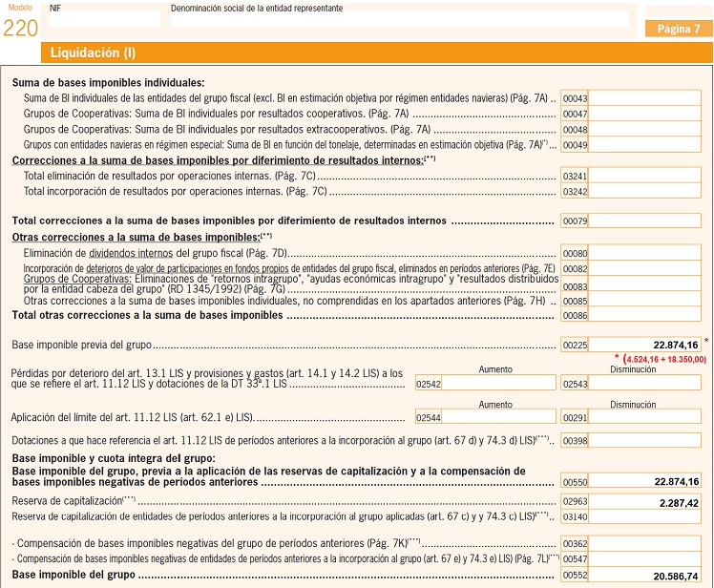Click input field for code 03242
Screen dimensions: 714x588
coord(644,191)
